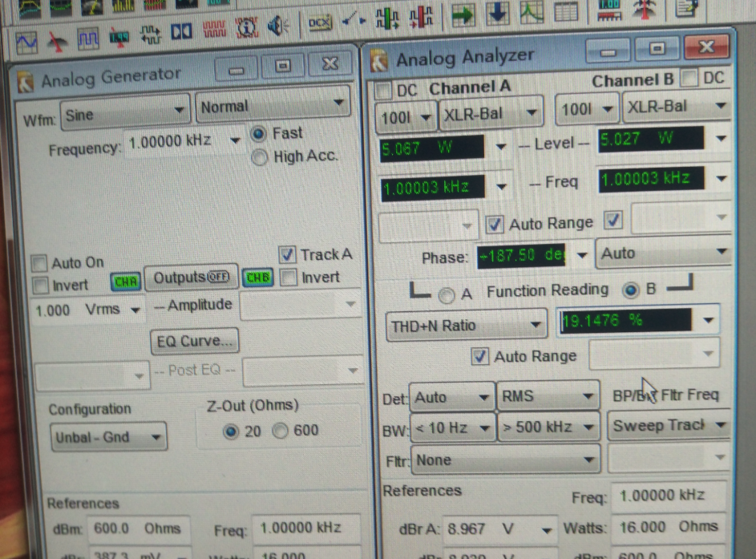Open the Wfm Sine waveform dropdown
Screen dimensions: 756x559
[x=125, y=114]
